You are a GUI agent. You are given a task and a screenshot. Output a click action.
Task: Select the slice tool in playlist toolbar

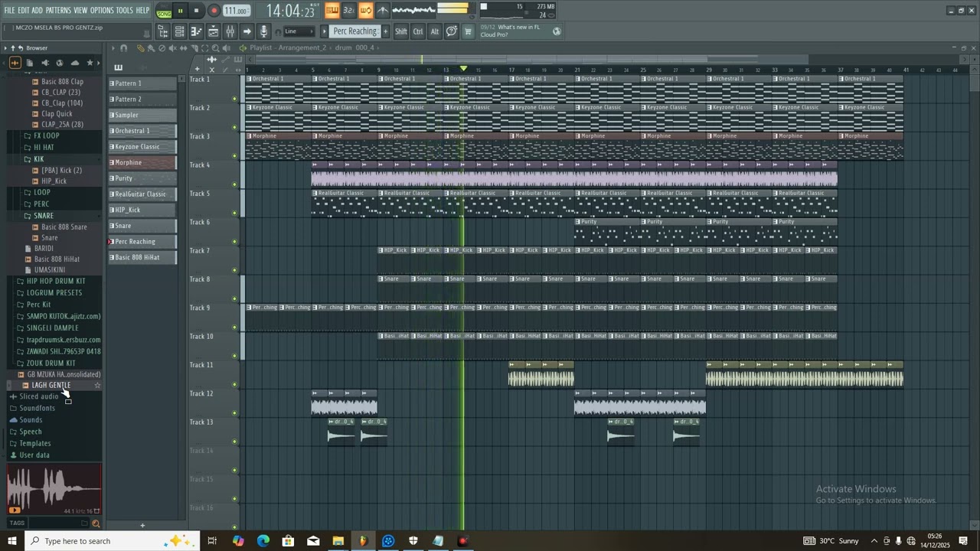[x=194, y=47]
